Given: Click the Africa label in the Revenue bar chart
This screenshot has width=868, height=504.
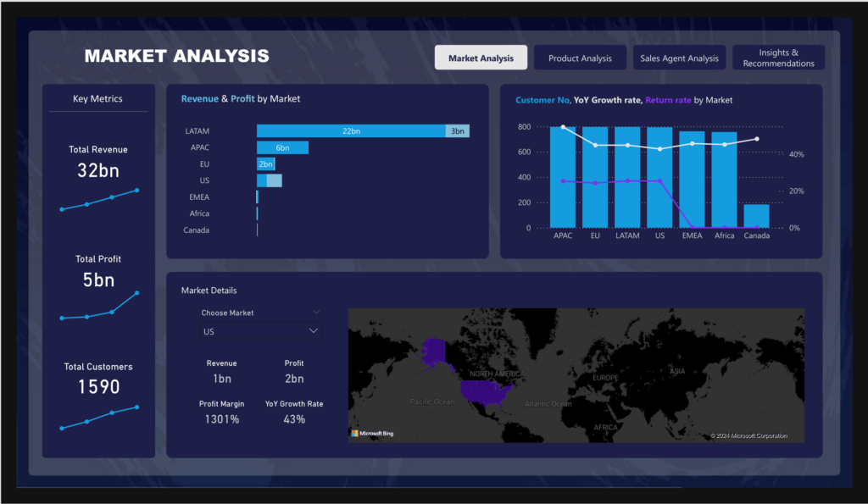Looking at the screenshot, I should pyautogui.click(x=199, y=213).
